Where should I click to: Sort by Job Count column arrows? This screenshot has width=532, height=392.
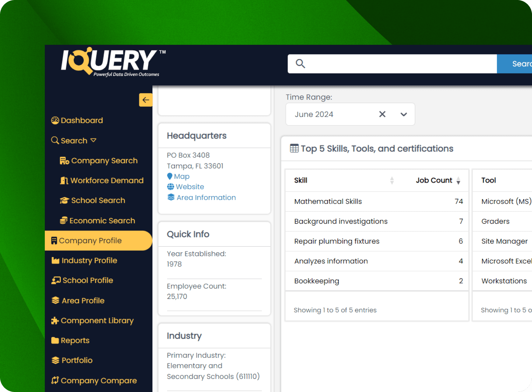[x=458, y=180]
